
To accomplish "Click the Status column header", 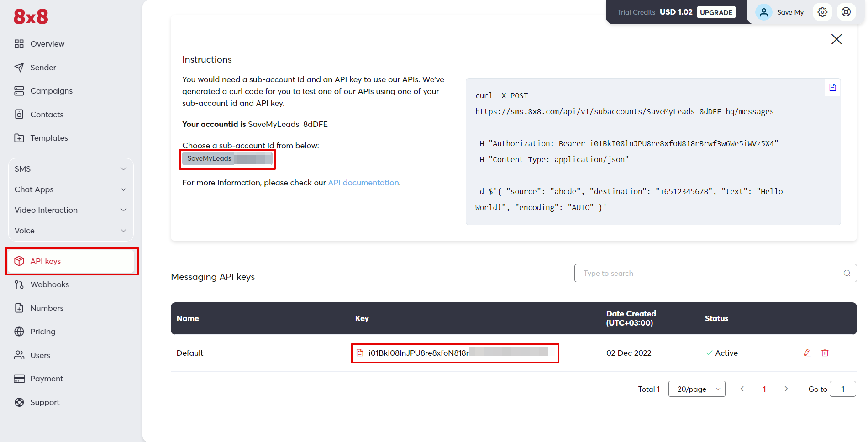I will coord(716,318).
